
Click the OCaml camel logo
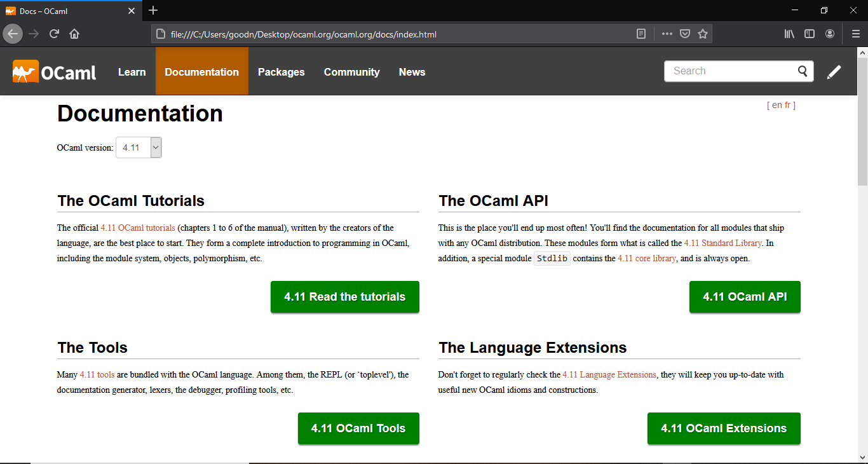pos(55,72)
